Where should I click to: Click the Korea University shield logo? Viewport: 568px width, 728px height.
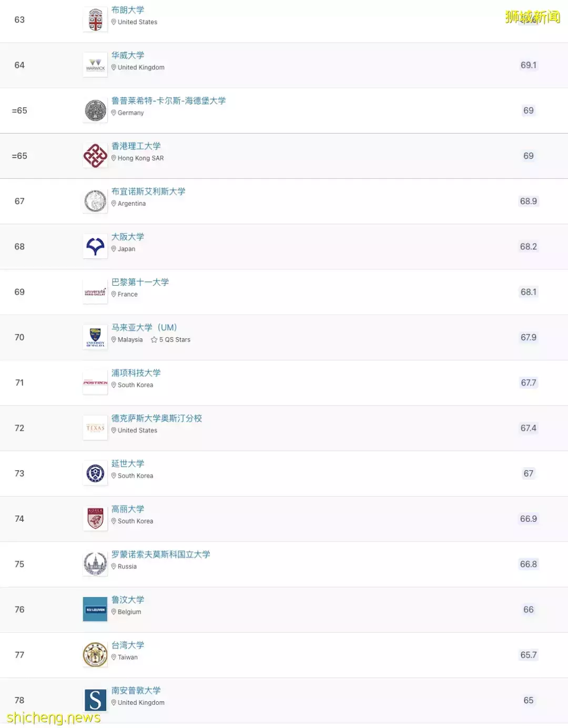tap(95, 518)
